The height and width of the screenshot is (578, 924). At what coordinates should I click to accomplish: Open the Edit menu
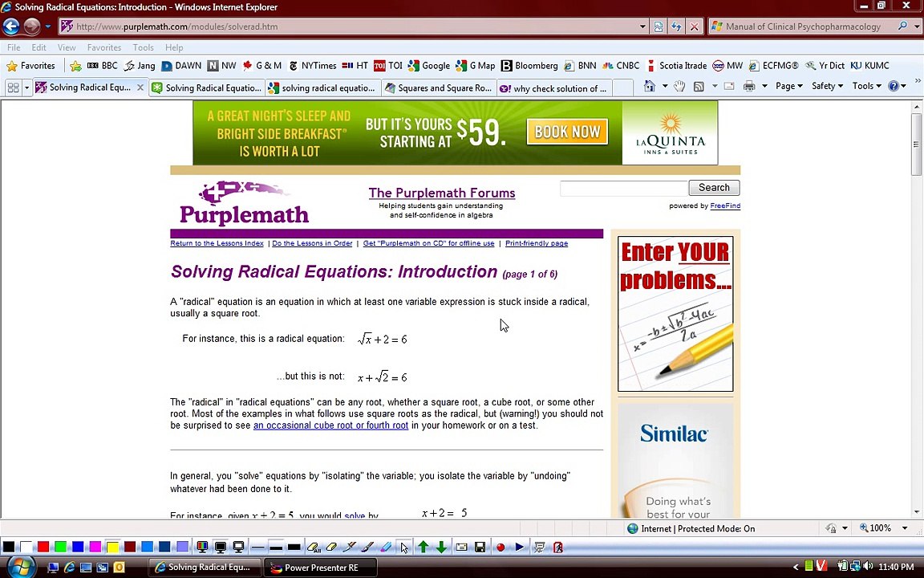pos(38,47)
